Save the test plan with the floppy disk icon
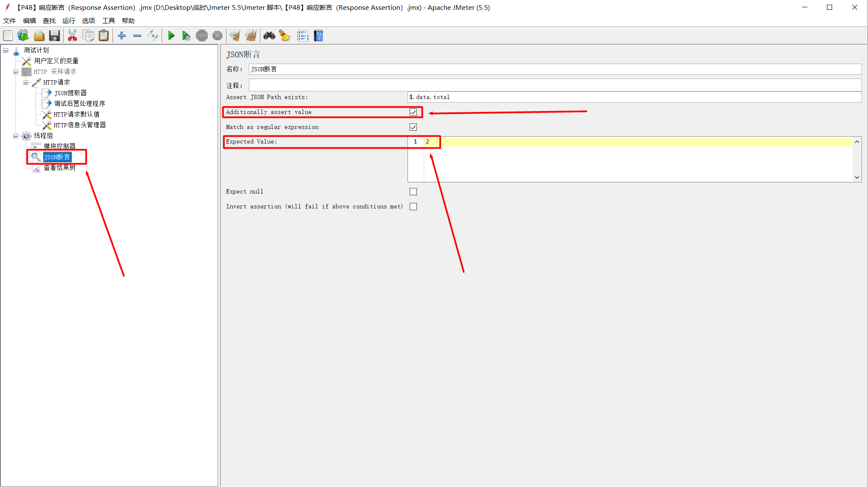868x487 pixels. [x=54, y=36]
